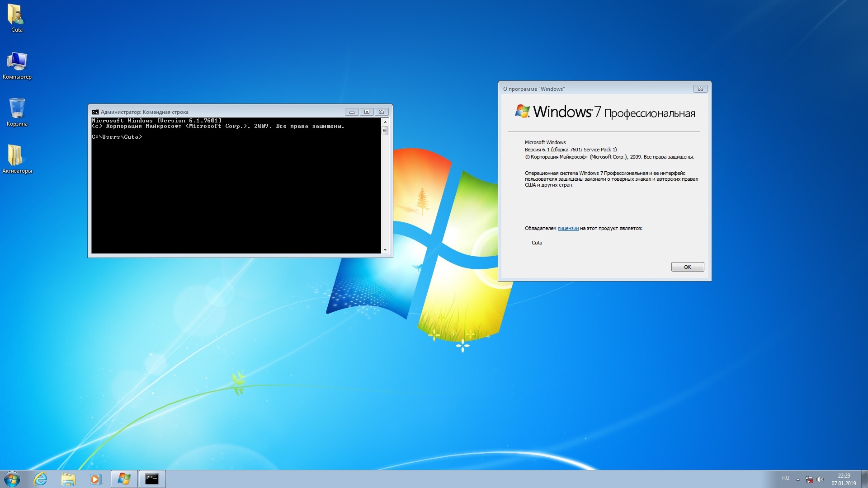Click the Администратор: Командная строка title
868x488 pixels.
144,112
